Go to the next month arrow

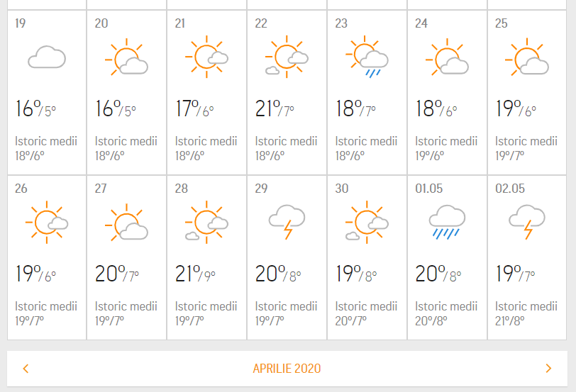pos(548,369)
